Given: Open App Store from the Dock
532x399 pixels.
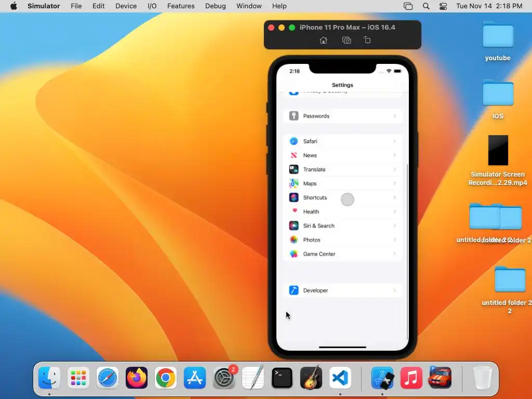Looking at the screenshot, I should 195,378.
